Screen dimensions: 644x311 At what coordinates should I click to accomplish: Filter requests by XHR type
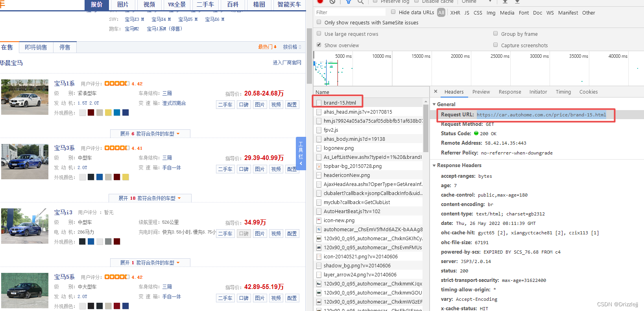coord(455,13)
